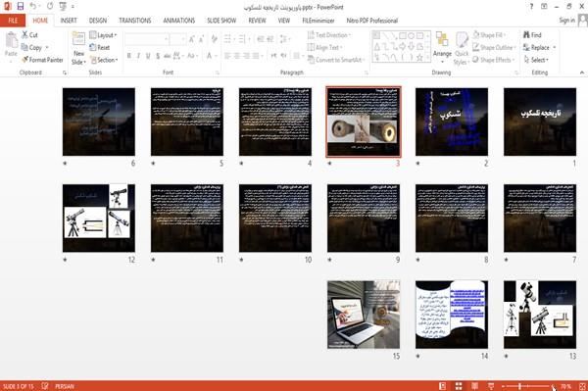
Task: Open the TRANSITIONS ribbon tab
Action: click(135, 21)
